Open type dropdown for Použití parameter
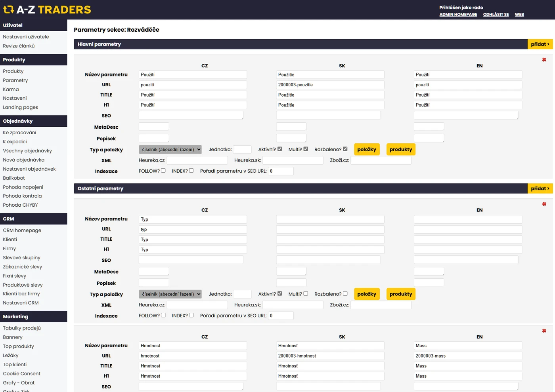This screenshot has height=392, width=555. click(170, 150)
